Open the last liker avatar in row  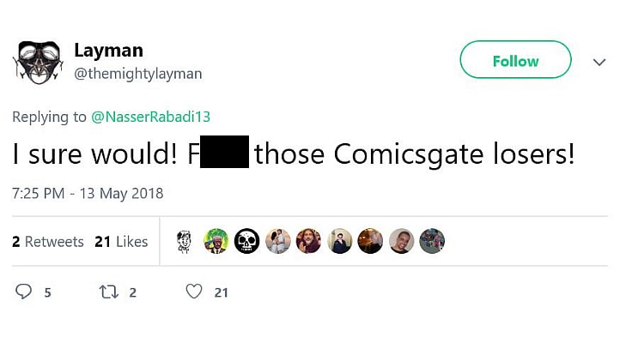coord(432,241)
